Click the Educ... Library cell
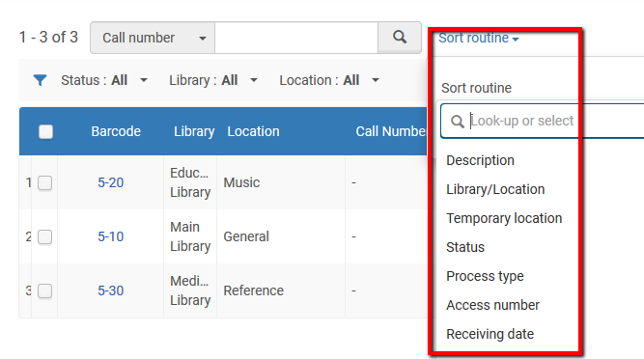Image resolution: width=644 pixels, height=359 pixels. pyautogui.click(x=190, y=182)
